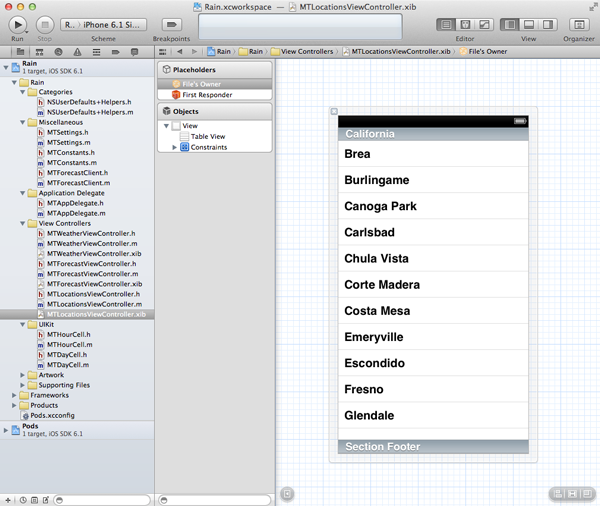Image resolution: width=600 pixels, height=506 pixels.
Task: Collapse the Application Delegate folder
Action: pos(23,193)
